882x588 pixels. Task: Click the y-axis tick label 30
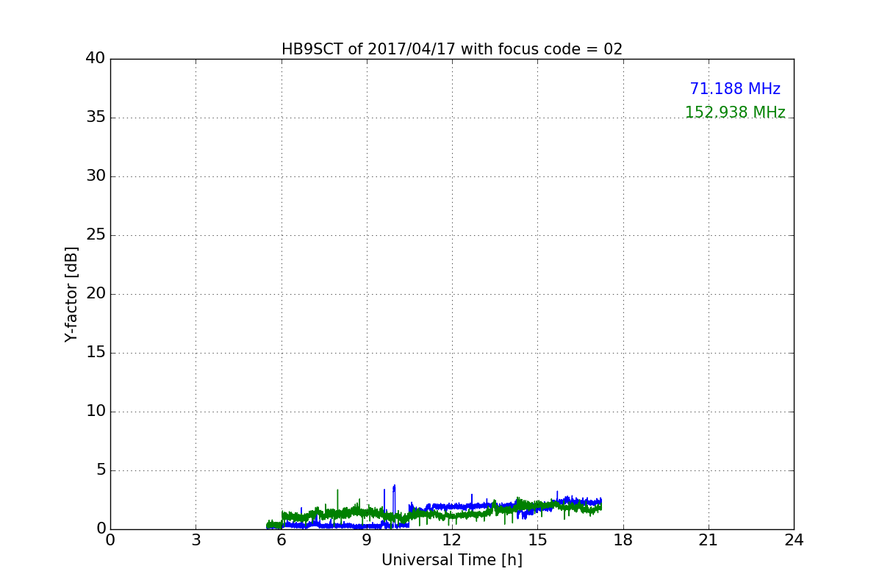pos(96,176)
